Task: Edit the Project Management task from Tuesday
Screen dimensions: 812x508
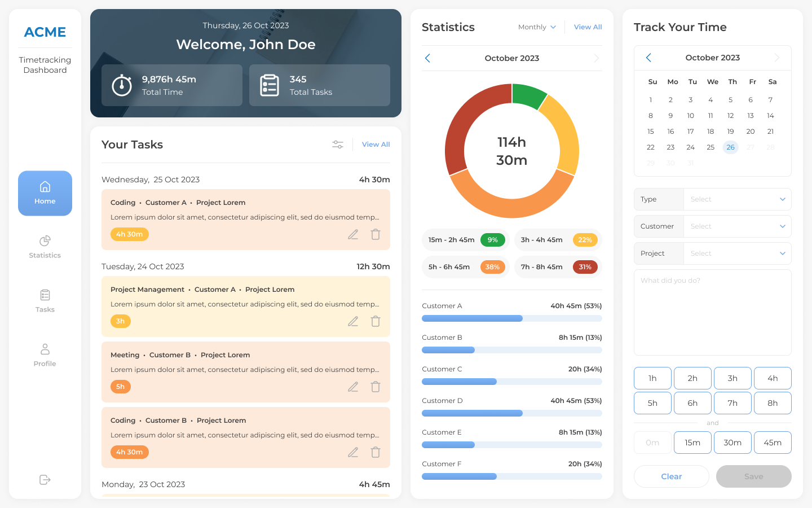Action: (x=353, y=321)
